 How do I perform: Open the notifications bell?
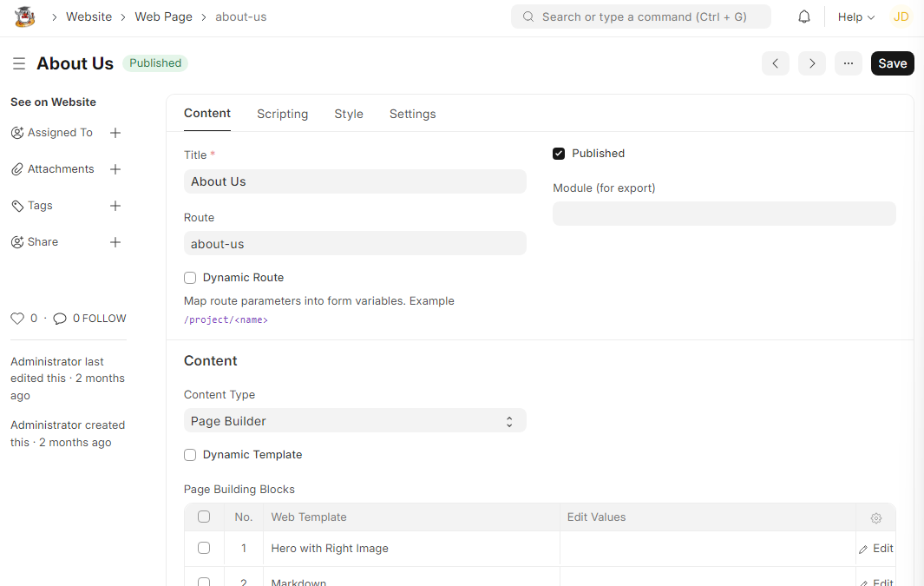tap(803, 17)
